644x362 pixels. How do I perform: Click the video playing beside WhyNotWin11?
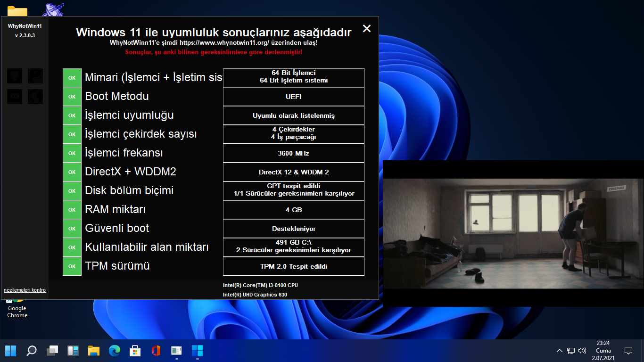(513, 234)
